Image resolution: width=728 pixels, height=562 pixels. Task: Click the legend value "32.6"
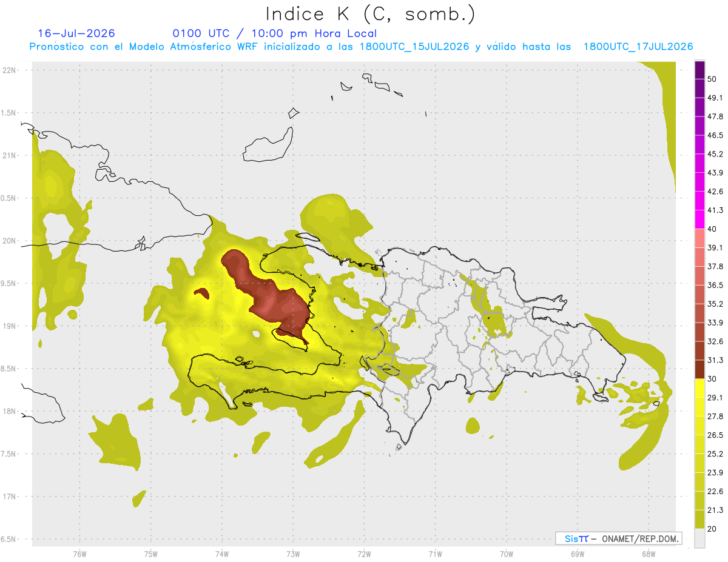click(x=715, y=341)
